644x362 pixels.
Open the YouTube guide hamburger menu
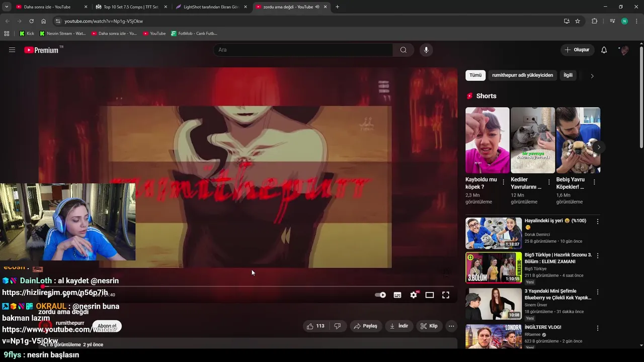point(12,50)
